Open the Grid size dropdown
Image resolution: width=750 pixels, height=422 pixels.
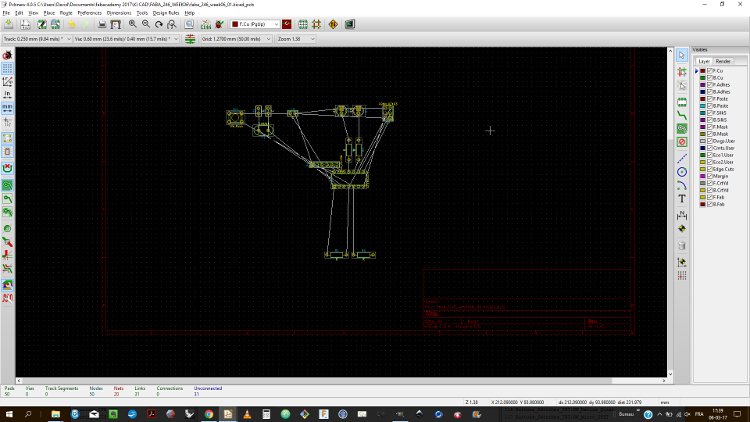coord(236,39)
